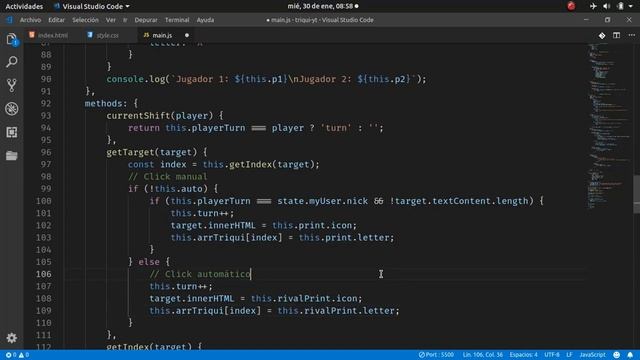
Task: Click the battery icon in top panel
Action: [620, 6]
